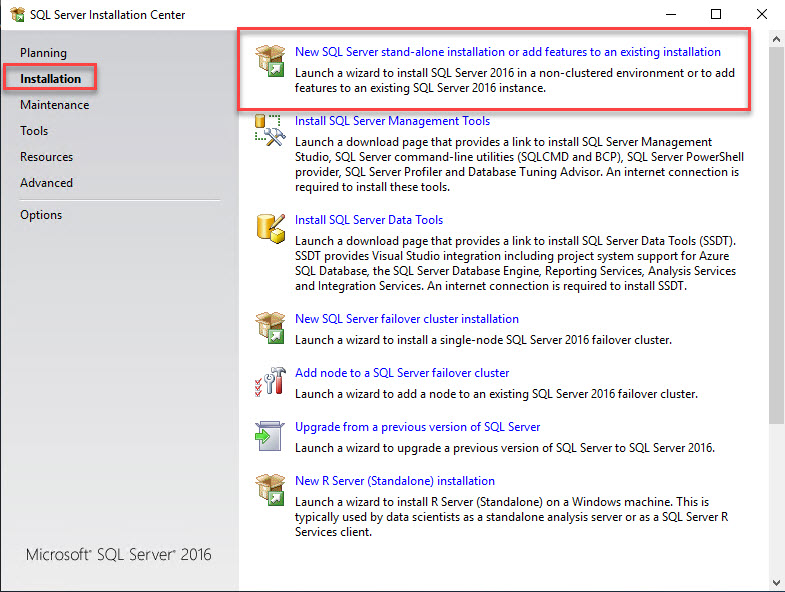Screen dimensions: 785x592
Task: Close the SQL Server Installation Center window
Action: click(762, 15)
